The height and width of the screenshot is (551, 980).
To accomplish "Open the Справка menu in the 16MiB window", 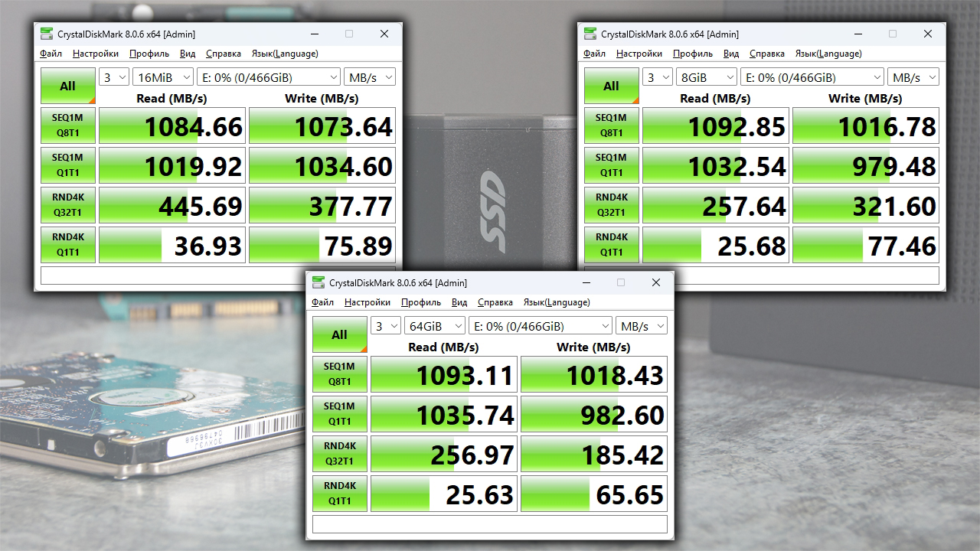I will coord(224,54).
